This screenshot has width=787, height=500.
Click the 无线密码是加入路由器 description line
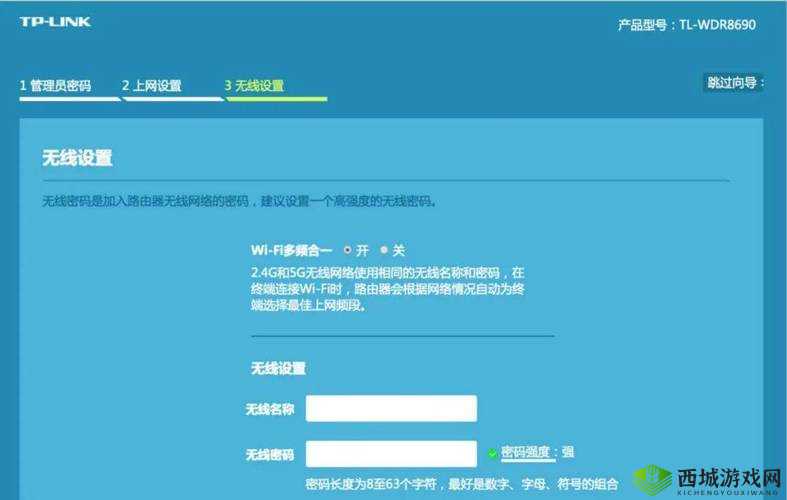pos(239,201)
